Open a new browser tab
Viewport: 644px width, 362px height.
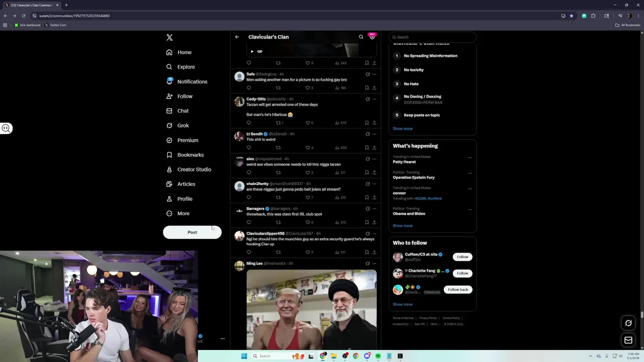(66, 5)
